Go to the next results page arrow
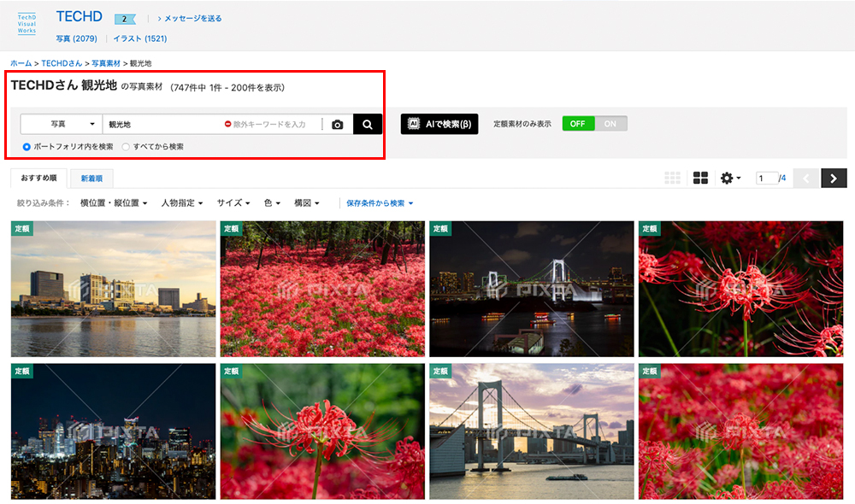 [834, 178]
